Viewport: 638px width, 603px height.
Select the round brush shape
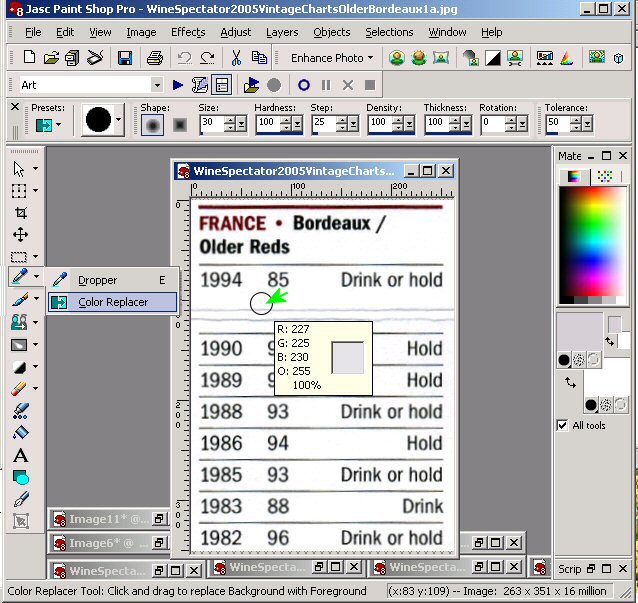pyautogui.click(x=153, y=124)
